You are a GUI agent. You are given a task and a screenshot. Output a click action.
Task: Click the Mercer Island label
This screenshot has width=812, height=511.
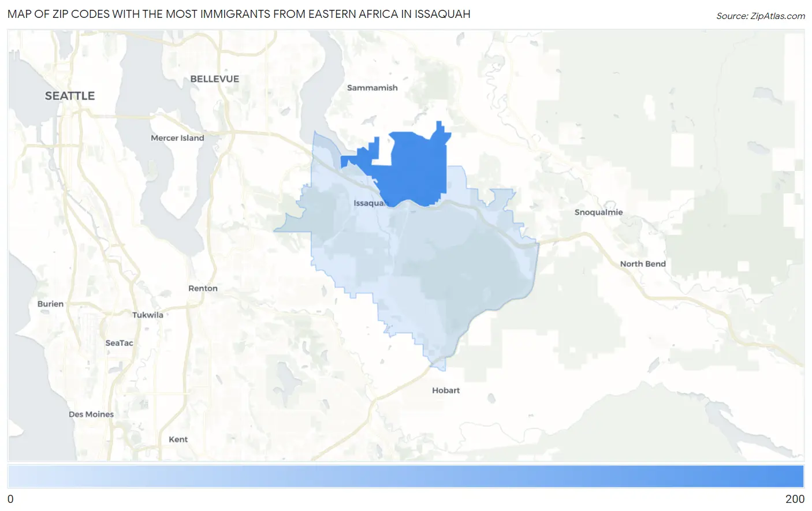[177, 138]
